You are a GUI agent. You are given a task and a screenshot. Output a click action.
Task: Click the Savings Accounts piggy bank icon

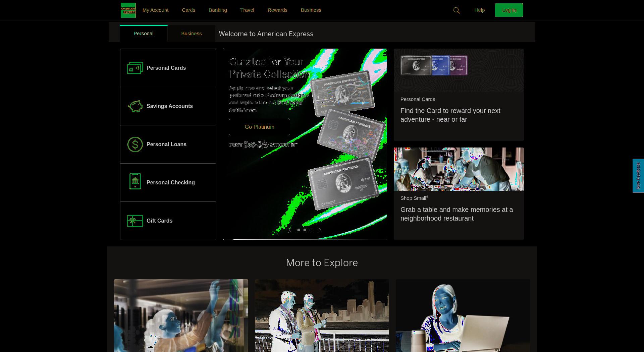[135, 106]
